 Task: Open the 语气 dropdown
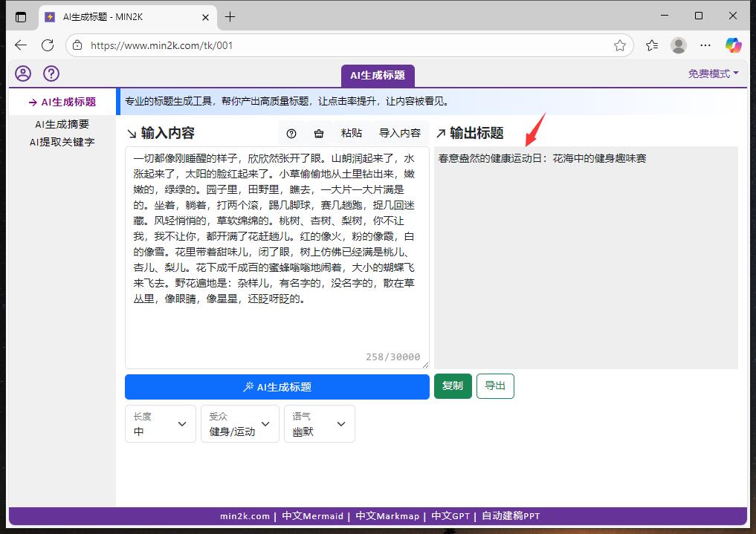[320, 424]
